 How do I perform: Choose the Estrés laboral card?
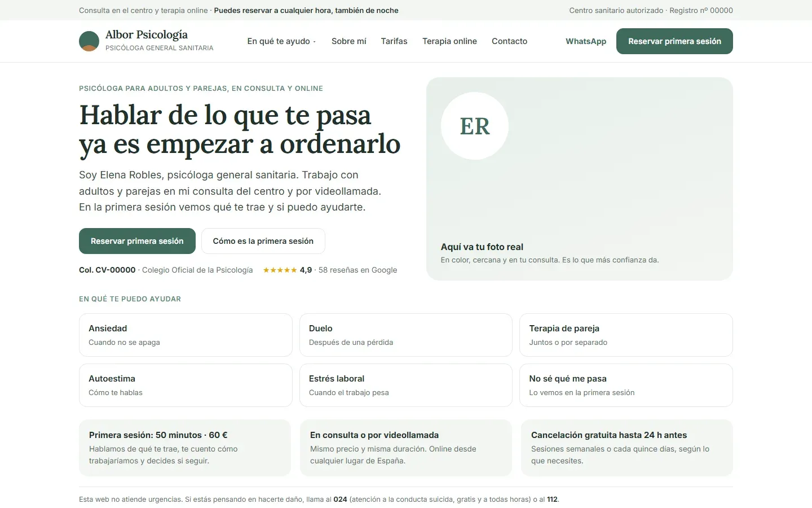[406, 385]
